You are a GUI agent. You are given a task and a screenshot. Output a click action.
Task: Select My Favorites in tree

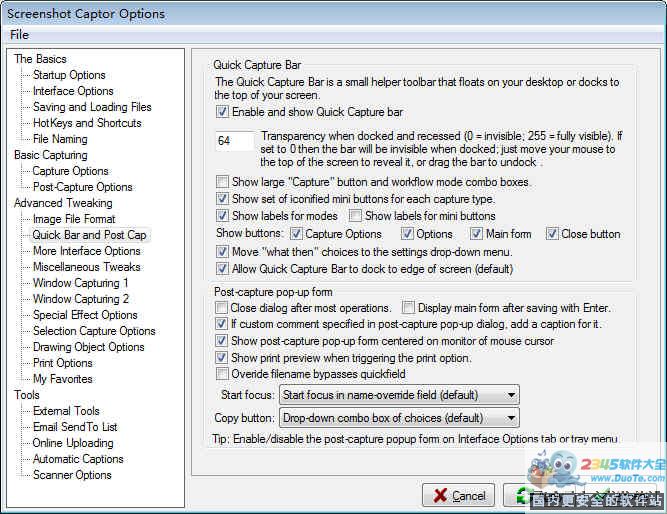[x=63, y=379]
